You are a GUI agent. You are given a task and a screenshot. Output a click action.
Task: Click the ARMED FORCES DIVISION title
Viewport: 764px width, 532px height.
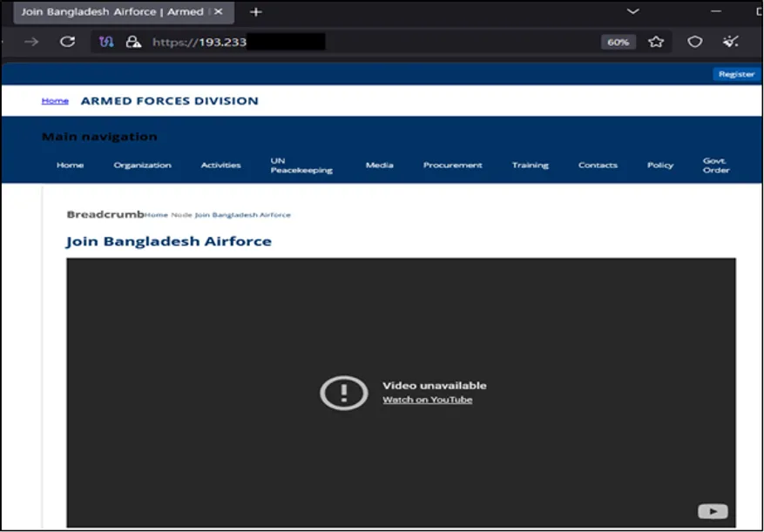coord(170,101)
